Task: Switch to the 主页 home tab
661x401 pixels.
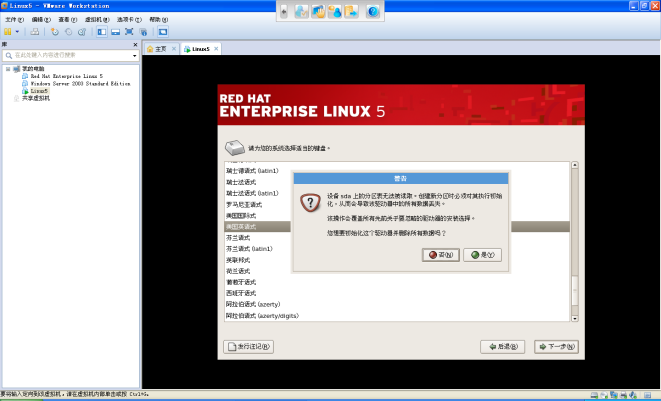Action: click(161, 49)
